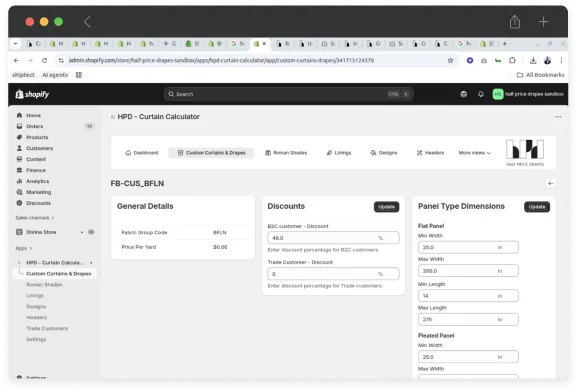Reload the page with the refresh icon

click(x=44, y=60)
